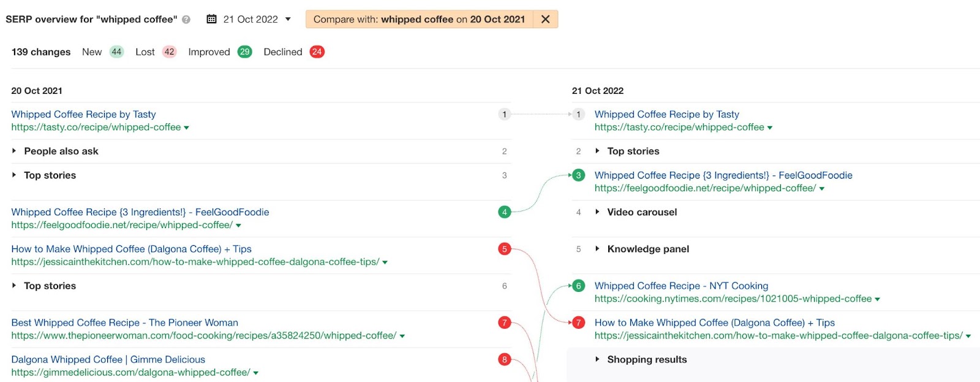Click the Lost count badge 42
This screenshot has height=382, width=980.
point(170,52)
